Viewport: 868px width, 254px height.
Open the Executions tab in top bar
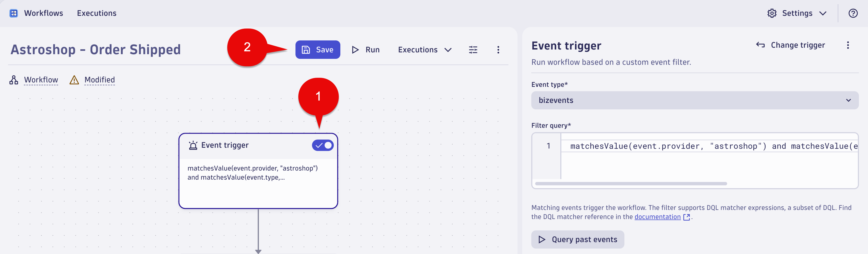point(97,13)
